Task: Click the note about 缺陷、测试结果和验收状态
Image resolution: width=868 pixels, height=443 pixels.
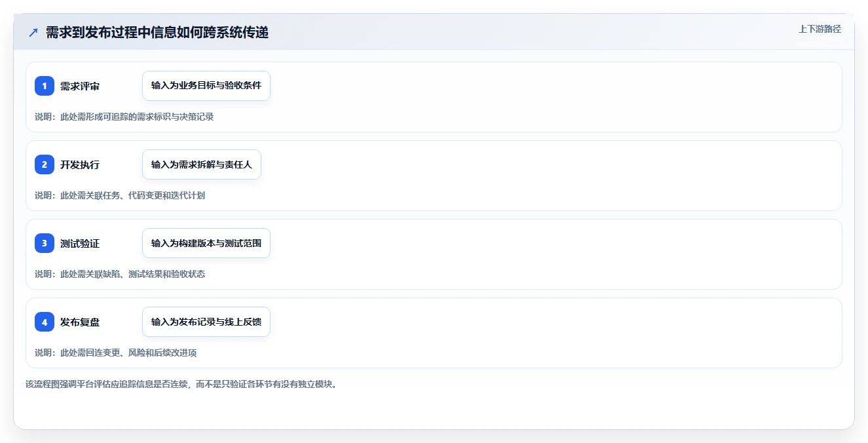Action: point(120,274)
